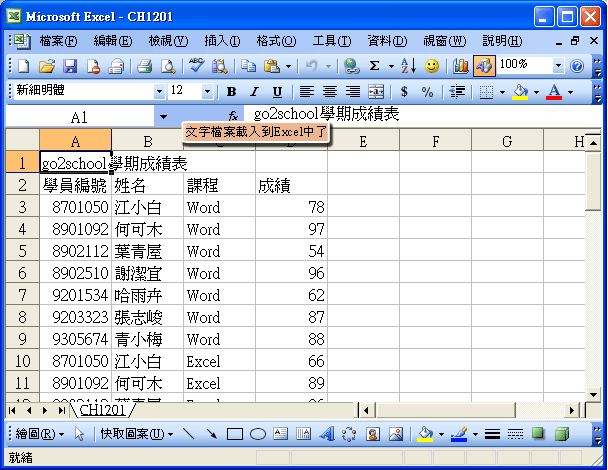Viewport: 608px width, 470px height.
Task: Insert a hyperlink with the globe icon
Action: coord(351,66)
